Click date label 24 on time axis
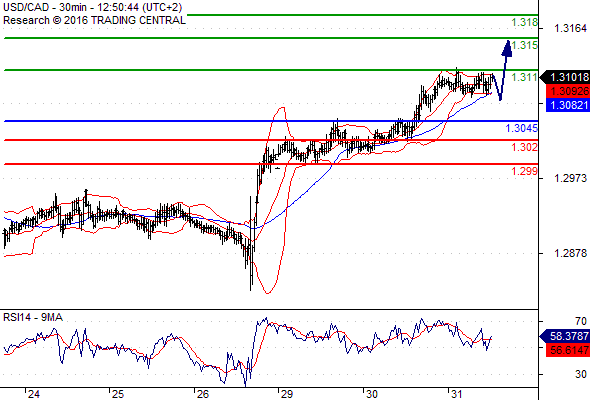Viewport: 590px width, 400px height. [33, 394]
